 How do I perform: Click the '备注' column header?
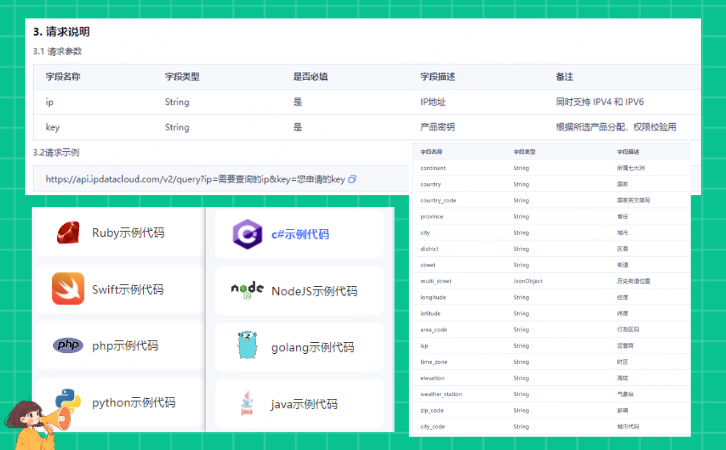[x=564, y=77]
